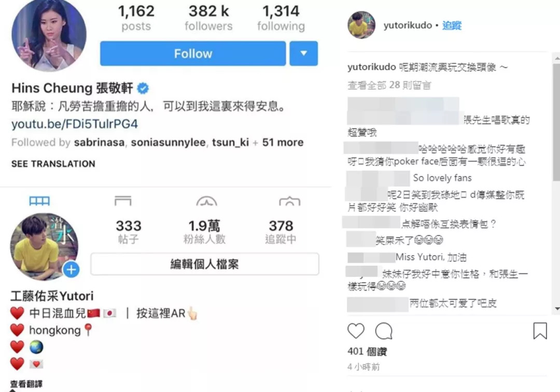Open comments via speech bubble icon
The width and height of the screenshot is (560, 392).
click(384, 331)
